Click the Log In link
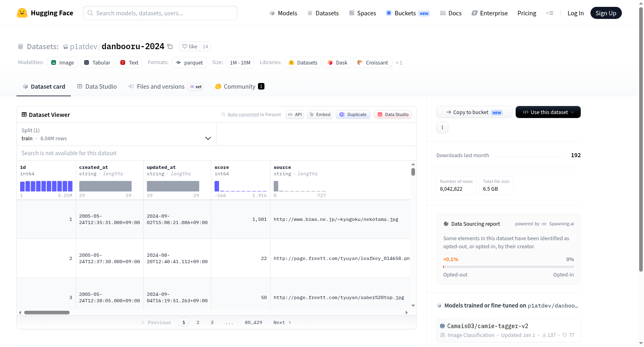This screenshot has height=347, width=644. pyautogui.click(x=576, y=13)
